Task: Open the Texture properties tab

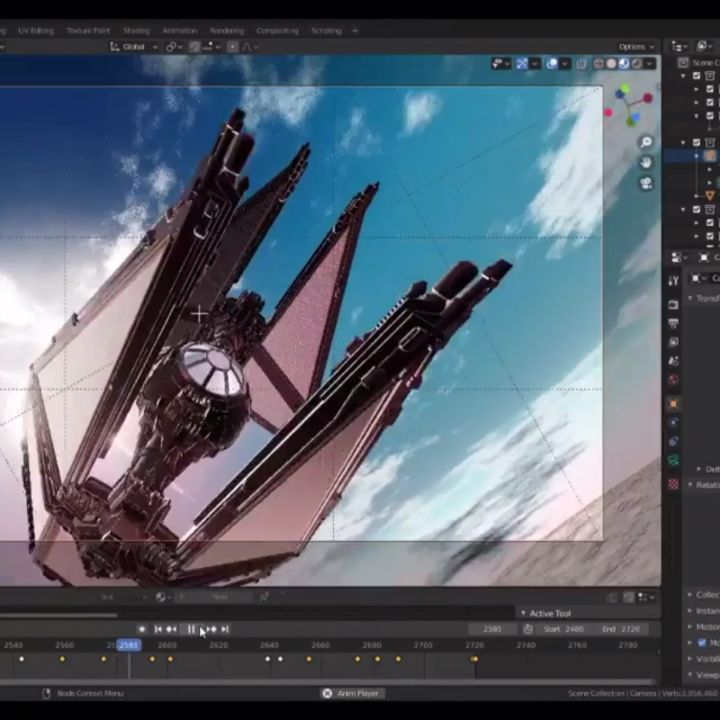Action: 673,484
